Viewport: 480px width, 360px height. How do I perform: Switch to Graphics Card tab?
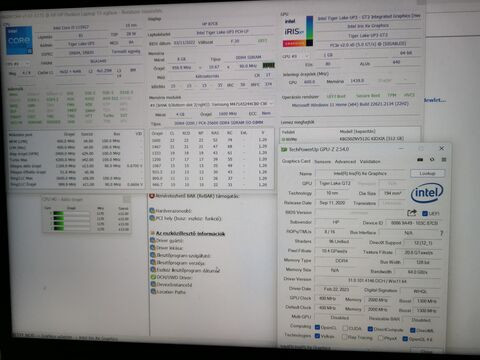296,161
